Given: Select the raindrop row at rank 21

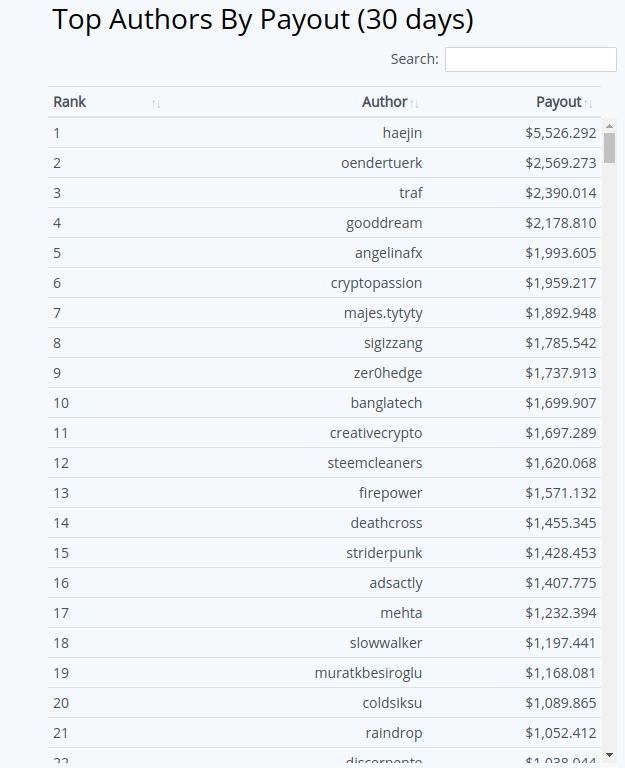Looking at the screenshot, I should pyautogui.click(x=392, y=733).
